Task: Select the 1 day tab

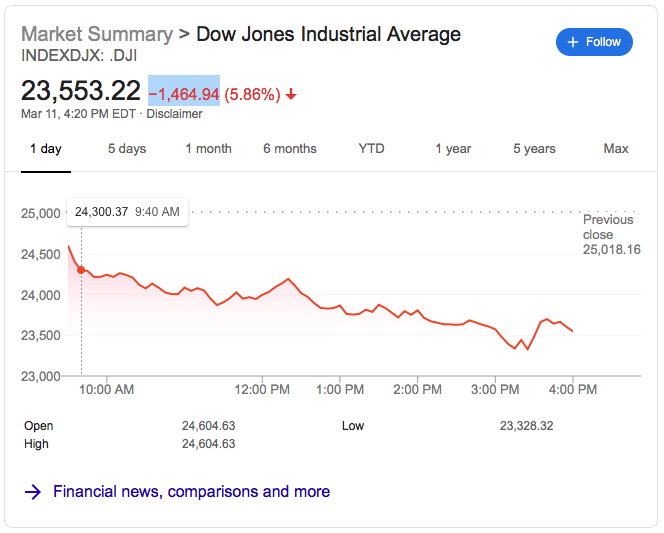Action: [45, 149]
